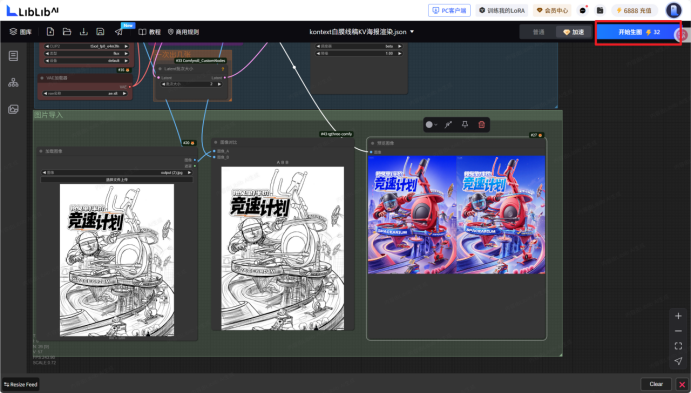This screenshot has height=393, width=691.
Task: Expand the workflow filename dropdown arrow
Action: [x=412, y=32]
